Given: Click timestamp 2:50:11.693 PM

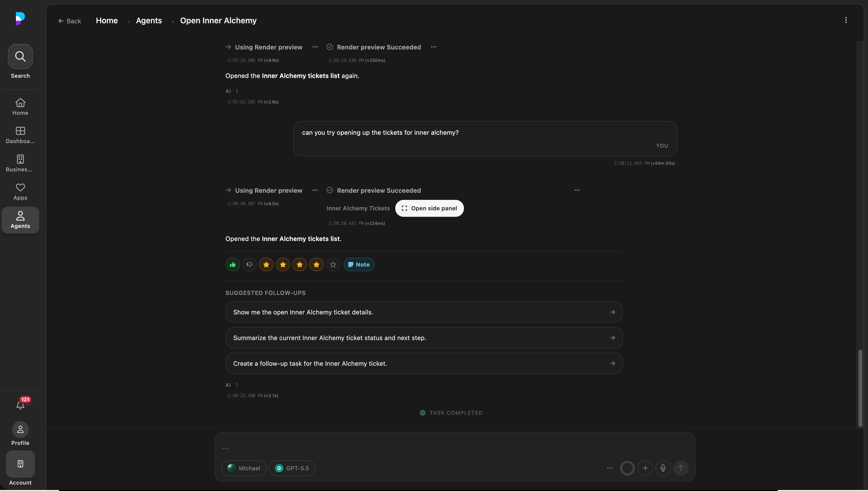Looking at the screenshot, I should [x=632, y=163].
